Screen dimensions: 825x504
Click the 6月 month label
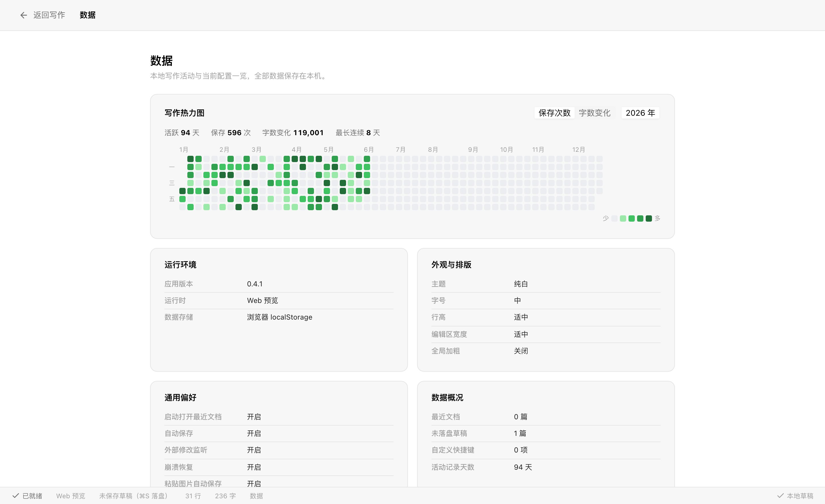click(x=369, y=149)
